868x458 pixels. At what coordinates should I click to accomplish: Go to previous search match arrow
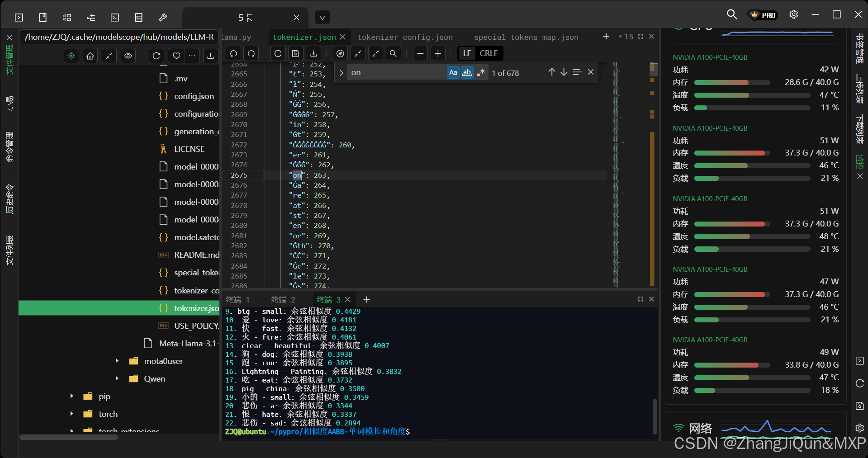(x=552, y=72)
